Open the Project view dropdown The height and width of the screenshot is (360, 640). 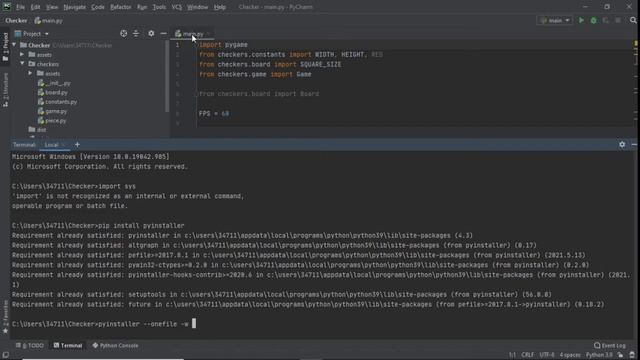click(32, 34)
